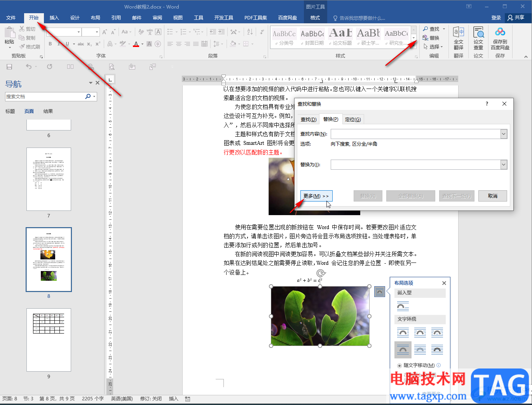
Task: Open full-text translation (全文翻译)
Action: point(459,38)
